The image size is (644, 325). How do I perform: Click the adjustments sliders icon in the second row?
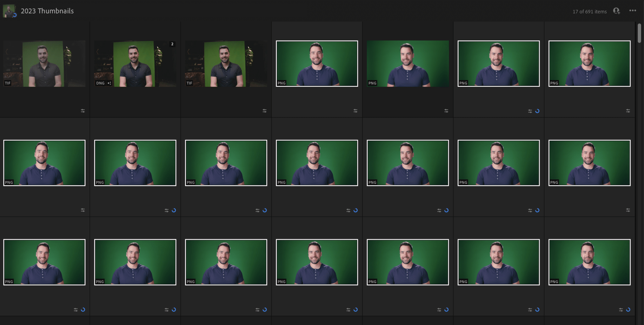point(83,210)
